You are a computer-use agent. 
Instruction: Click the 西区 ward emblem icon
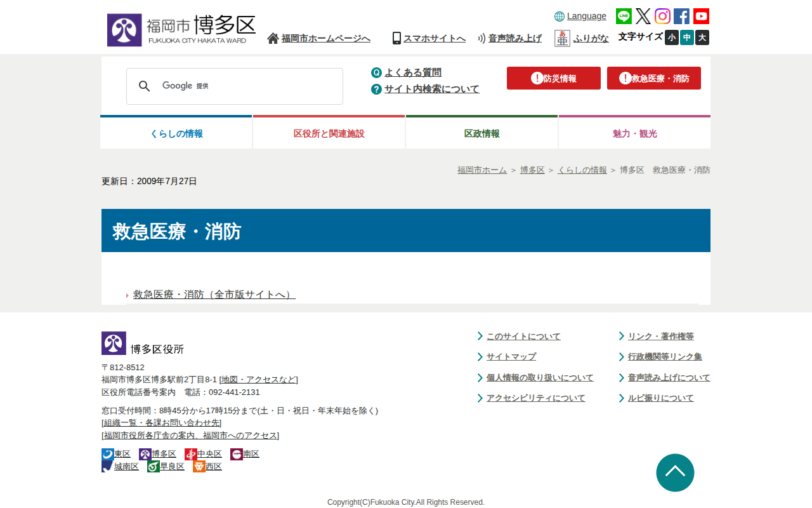(x=199, y=467)
